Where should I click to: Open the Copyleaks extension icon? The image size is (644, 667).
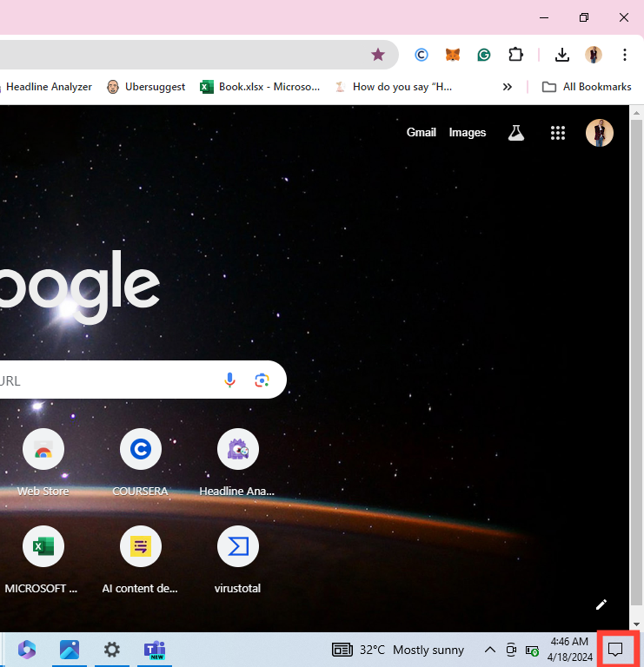[x=421, y=55]
